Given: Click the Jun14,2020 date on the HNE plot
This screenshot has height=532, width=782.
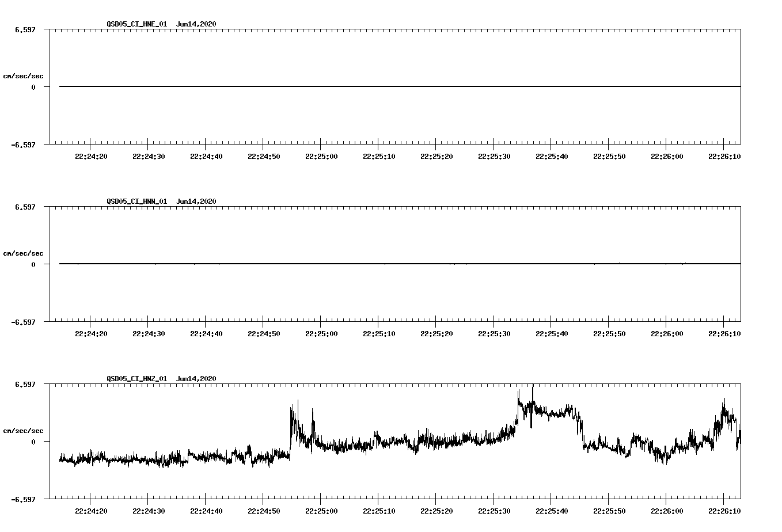Looking at the screenshot, I should [x=196, y=24].
